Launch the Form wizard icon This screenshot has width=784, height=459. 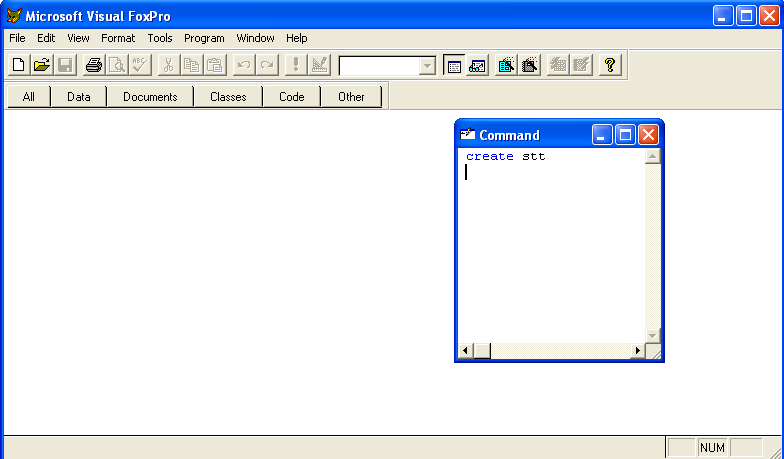tap(506, 65)
